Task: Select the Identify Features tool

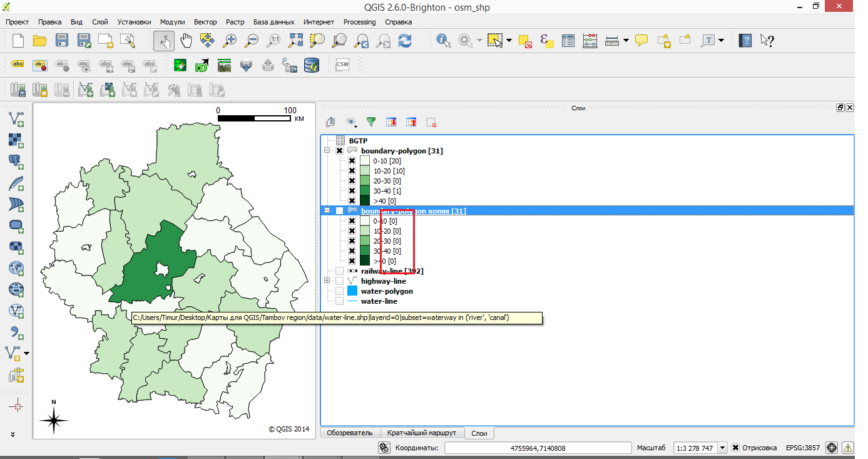Action: (x=444, y=41)
